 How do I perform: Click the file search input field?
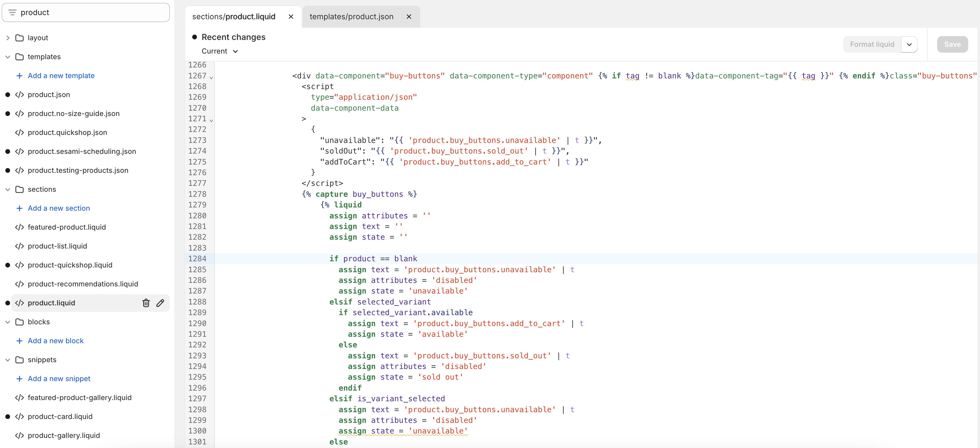click(x=91, y=12)
